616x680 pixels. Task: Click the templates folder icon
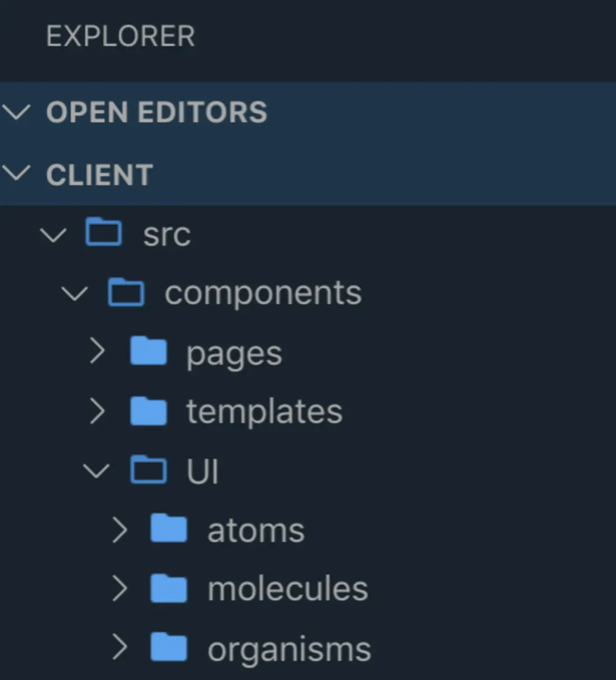[148, 411]
